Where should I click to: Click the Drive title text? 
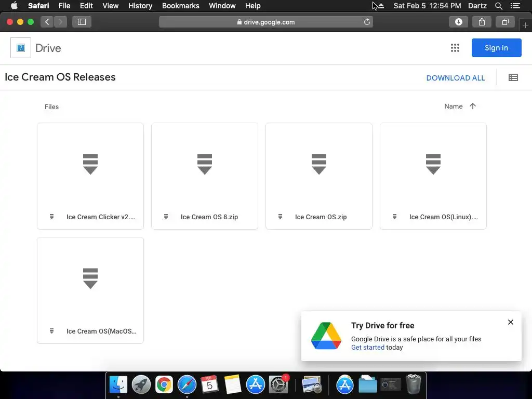(48, 48)
